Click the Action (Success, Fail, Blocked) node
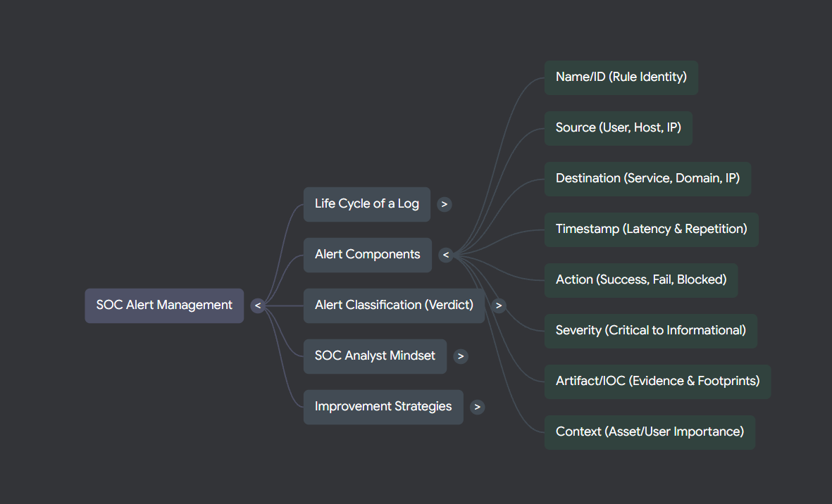The height and width of the screenshot is (504, 832). click(641, 279)
